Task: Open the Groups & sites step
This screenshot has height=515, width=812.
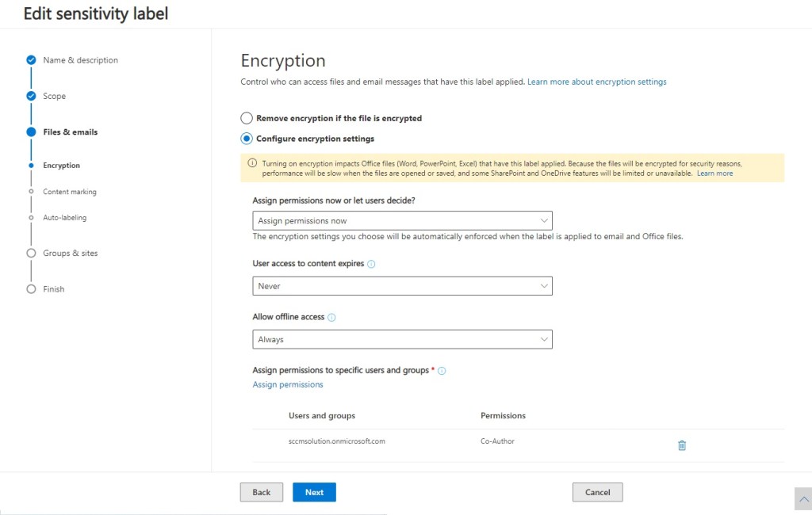Action: (70, 254)
